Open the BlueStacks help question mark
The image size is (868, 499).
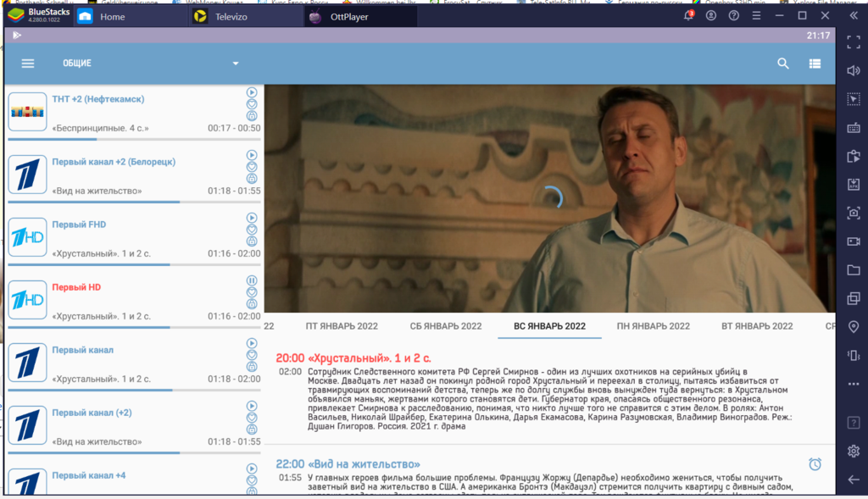click(x=733, y=15)
